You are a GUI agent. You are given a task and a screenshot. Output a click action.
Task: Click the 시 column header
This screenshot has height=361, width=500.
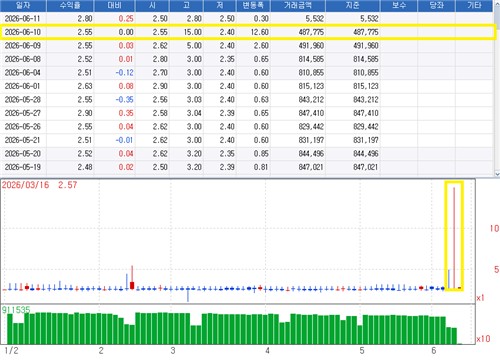pos(152,5)
